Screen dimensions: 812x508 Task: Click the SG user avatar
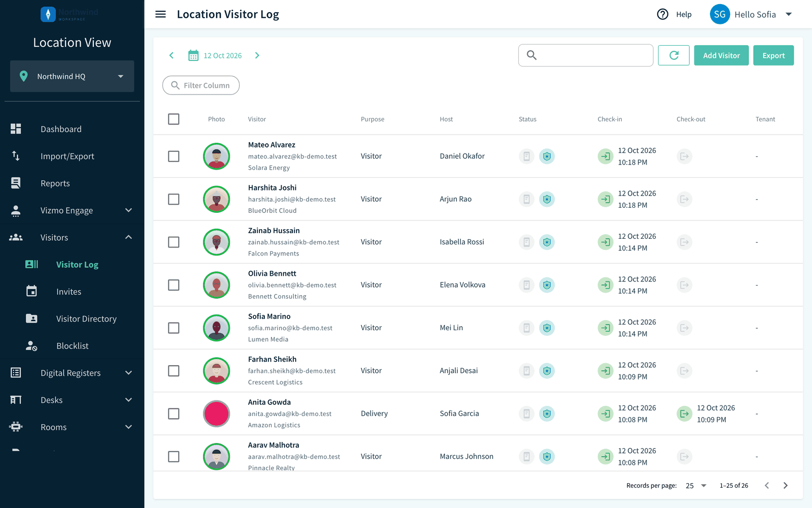[720, 14]
